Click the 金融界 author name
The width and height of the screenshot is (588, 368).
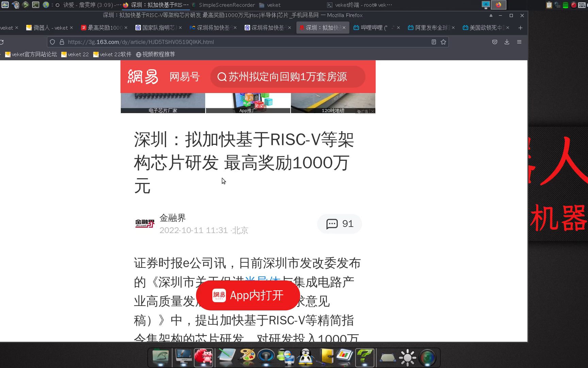click(x=173, y=218)
